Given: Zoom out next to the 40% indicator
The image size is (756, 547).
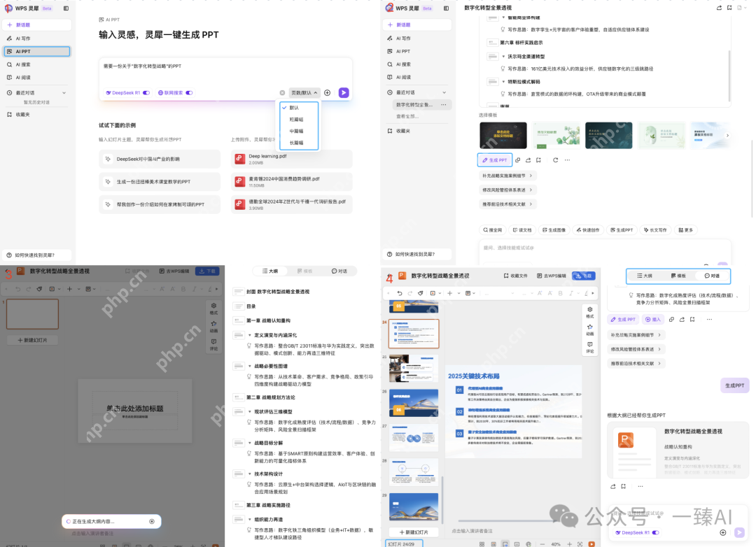Looking at the screenshot, I should click(x=542, y=544).
